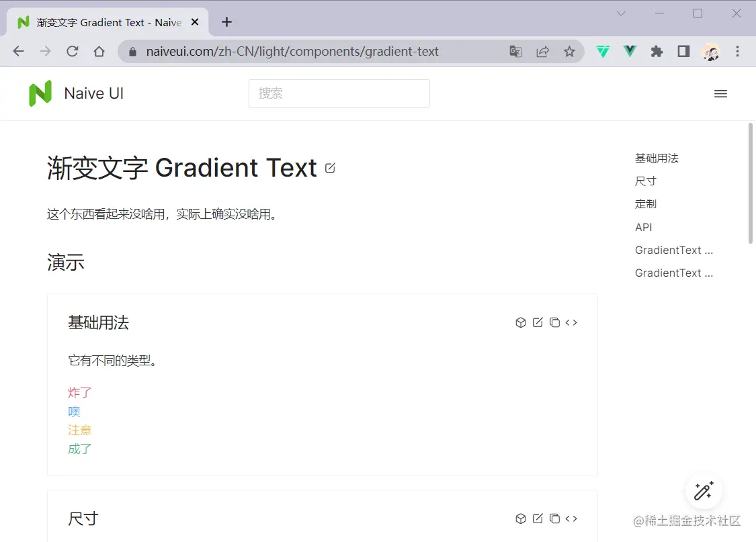Image resolution: width=756 pixels, height=542 pixels.
Task: Open Chrome three-dot menu
Action: tap(737, 51)
